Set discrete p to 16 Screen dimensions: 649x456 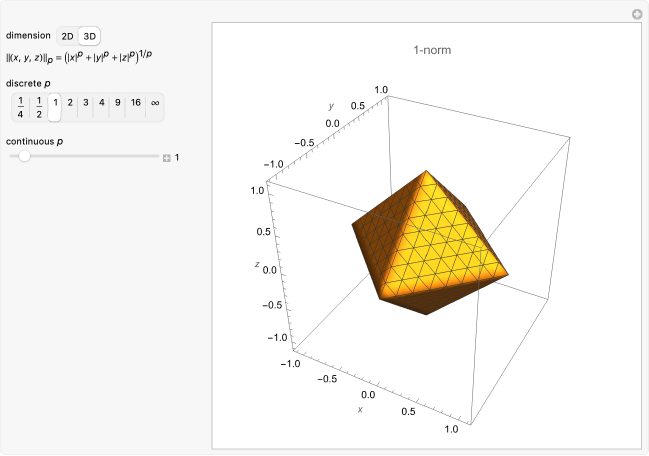click(135, 102)
